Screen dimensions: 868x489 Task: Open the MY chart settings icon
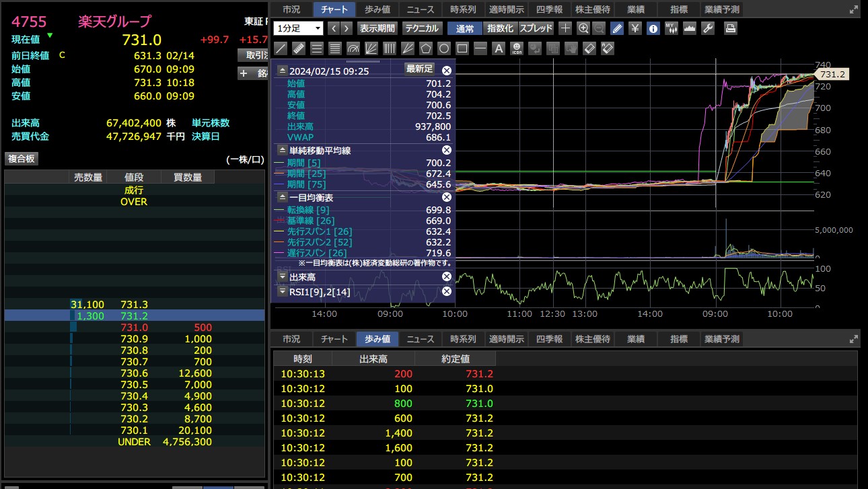point(672,28)
